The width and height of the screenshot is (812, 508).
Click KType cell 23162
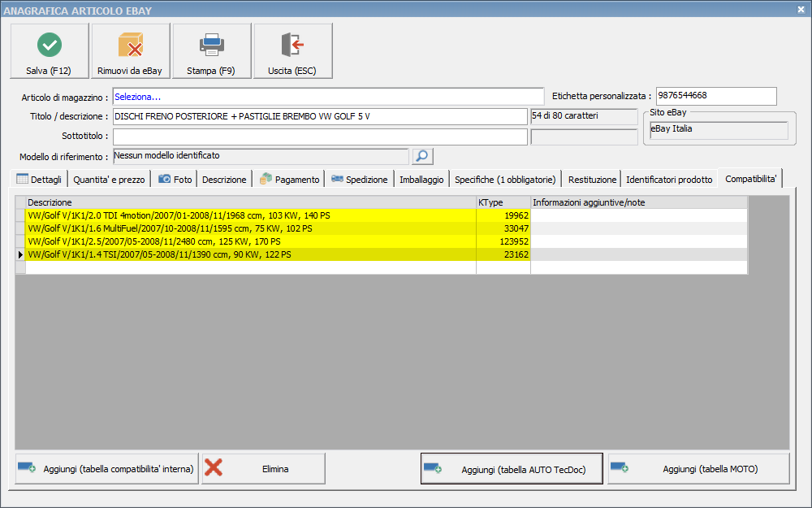(x=503, y=254)
